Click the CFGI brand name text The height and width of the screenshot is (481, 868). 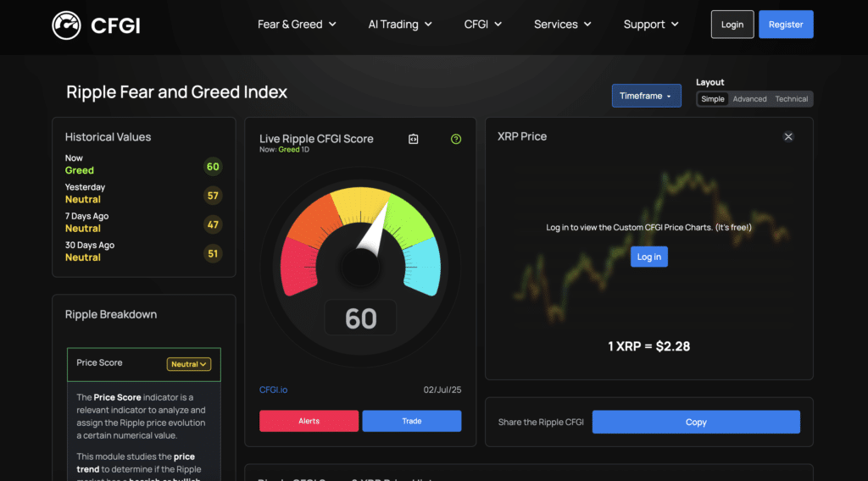(x=115, y=25)
